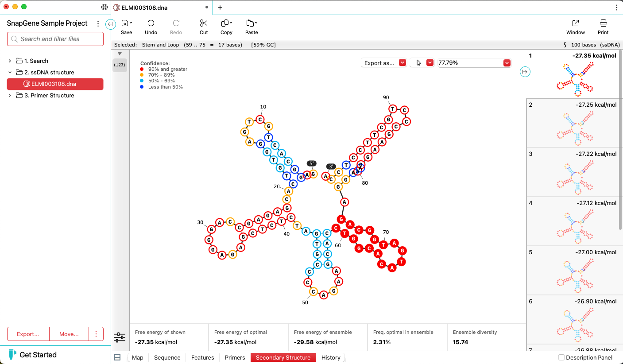Select structure 4 thumbnail -27.12 kcal/mol

coord(573,221)
